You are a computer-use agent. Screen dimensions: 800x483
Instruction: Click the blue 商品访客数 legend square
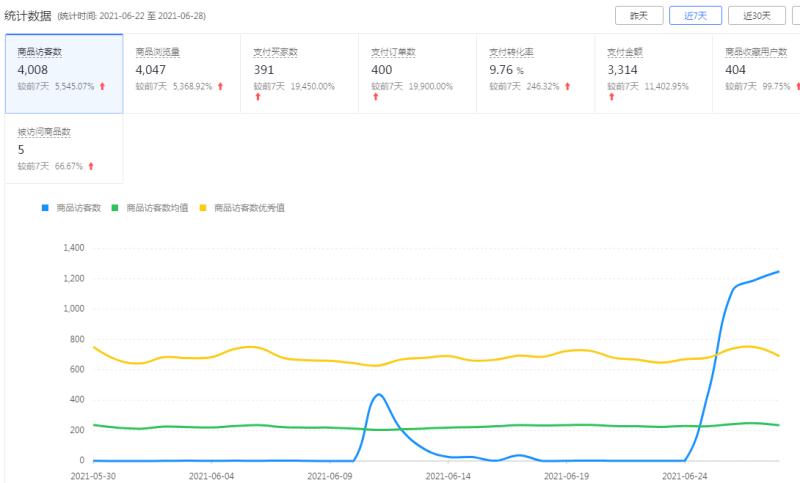click(45, 208)
